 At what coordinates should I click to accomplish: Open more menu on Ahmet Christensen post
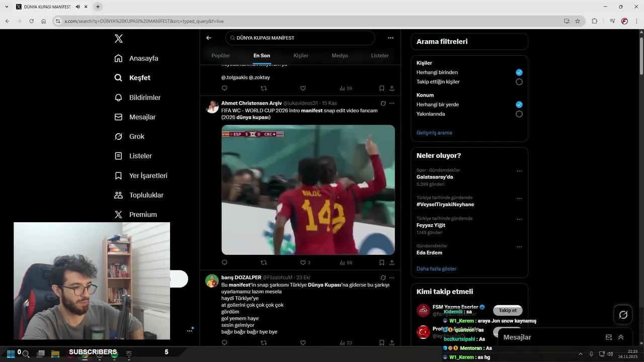(392, 103)
